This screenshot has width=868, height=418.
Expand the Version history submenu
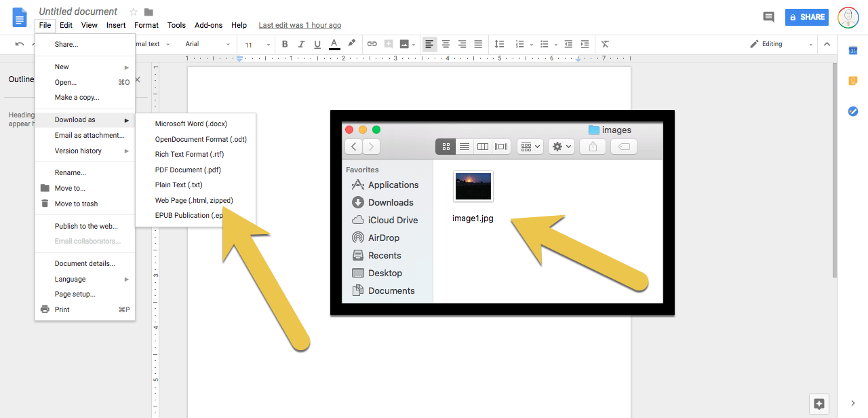pos(85,151)
